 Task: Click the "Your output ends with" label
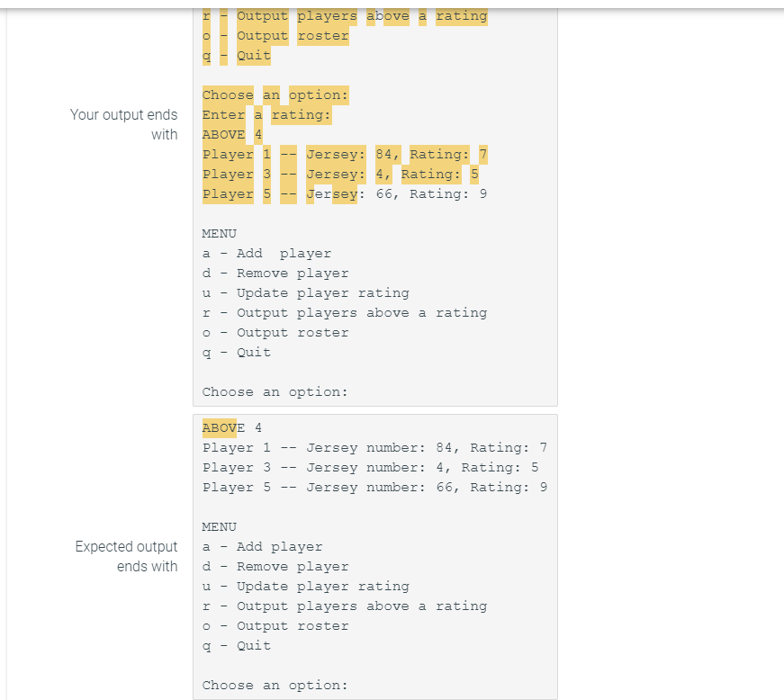[123, 124]
